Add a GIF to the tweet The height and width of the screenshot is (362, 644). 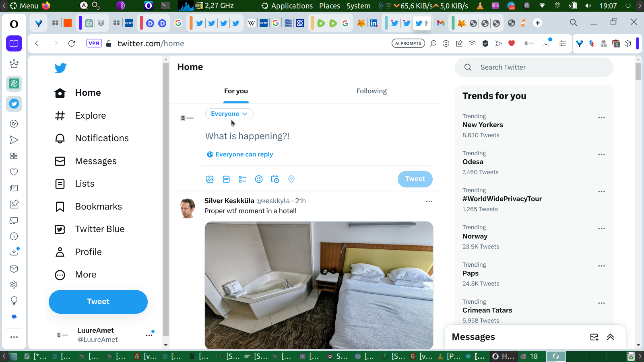click(226, 179)
